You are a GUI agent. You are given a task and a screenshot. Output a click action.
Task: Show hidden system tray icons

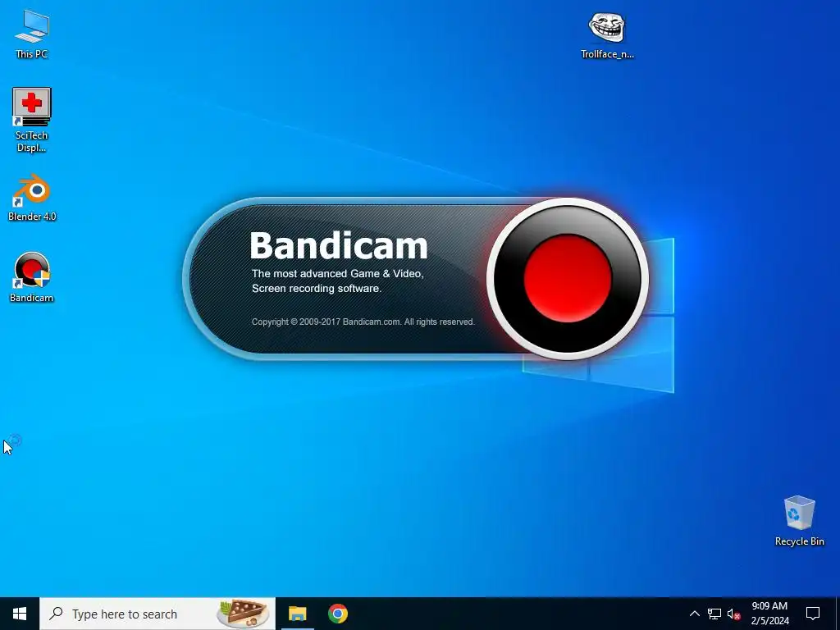(x=694, y=614)
